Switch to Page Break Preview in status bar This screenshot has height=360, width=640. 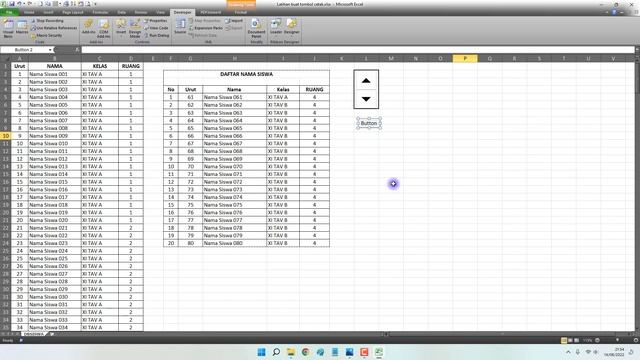[576, 340]
